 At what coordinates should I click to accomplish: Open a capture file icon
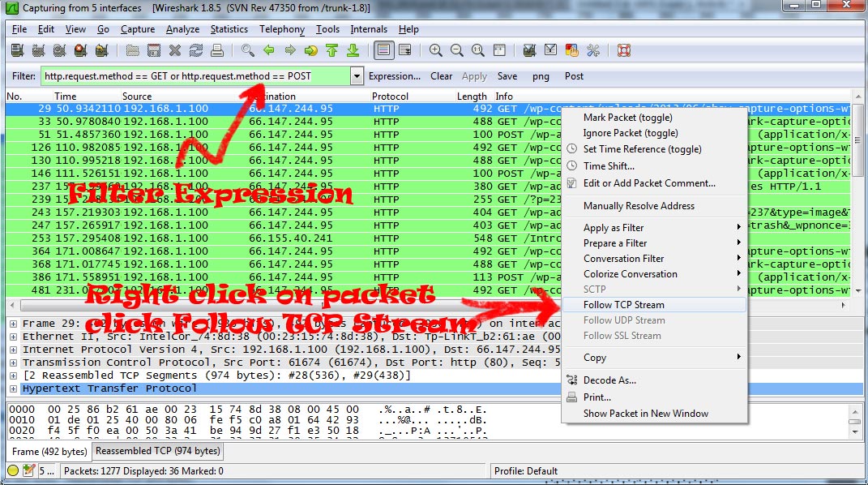[x=132, y=51]
